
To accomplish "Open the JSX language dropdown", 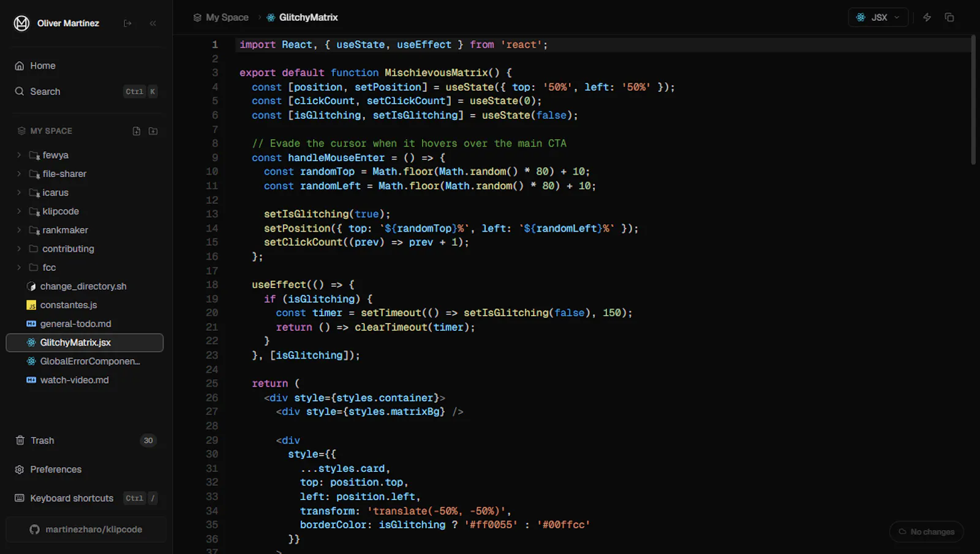I will [x=878, y=17].
